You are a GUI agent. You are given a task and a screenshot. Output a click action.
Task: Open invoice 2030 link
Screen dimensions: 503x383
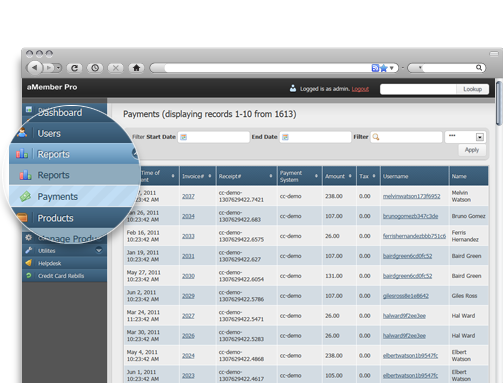coord(188,276)
